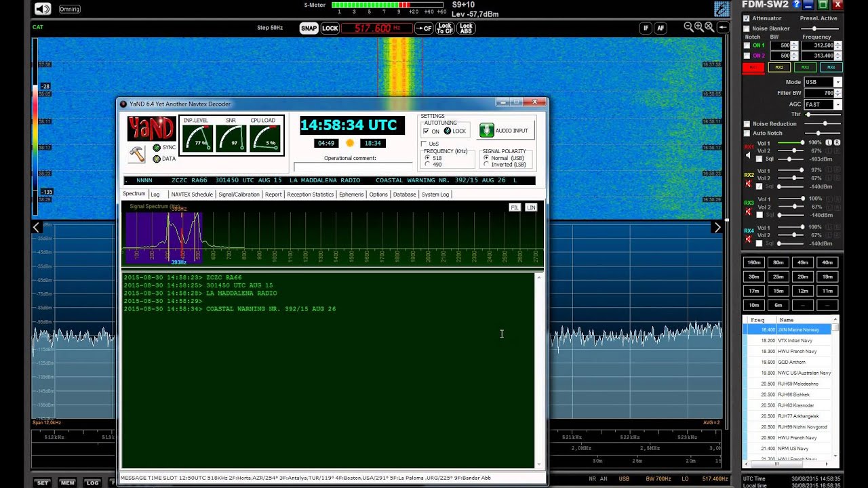Open the AUDIO INPUT button
Viewport: 868px width, 488px height.
506,130
